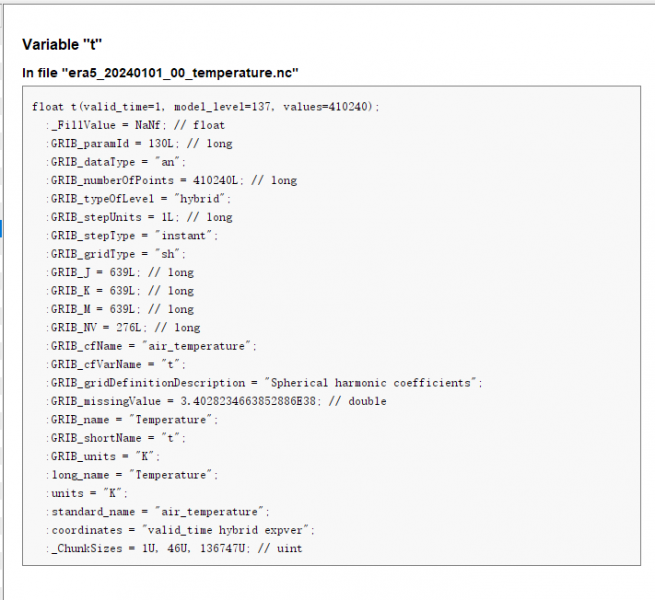The height and width of the screenshot is (600, 655).
Task: Click the GRIB_numberOfPoints attribute line
Action: [172, 180]
